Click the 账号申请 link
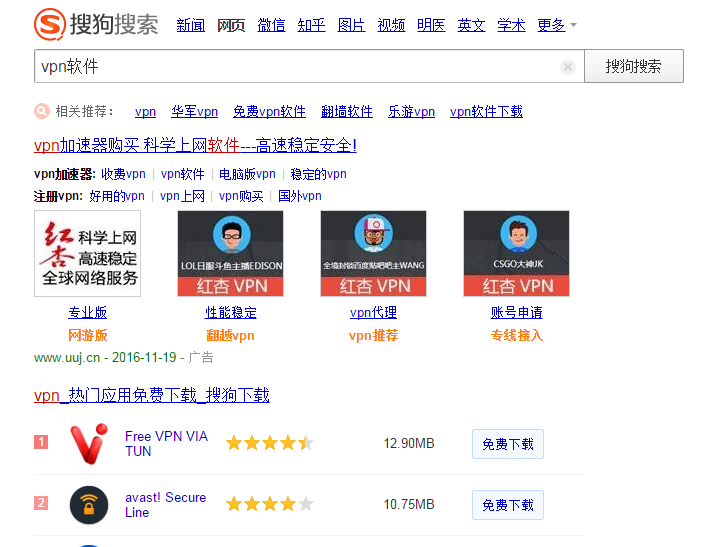The width and height of the screenshot is (703, 547). tap(516, 313)
